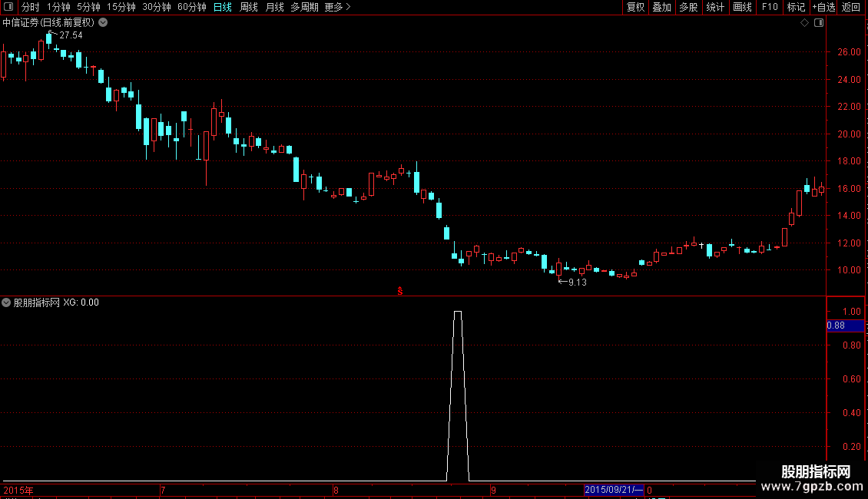Screen dimensions: 868x499
Task: Select the 1分钟 period tab
Action: [58, 7]
